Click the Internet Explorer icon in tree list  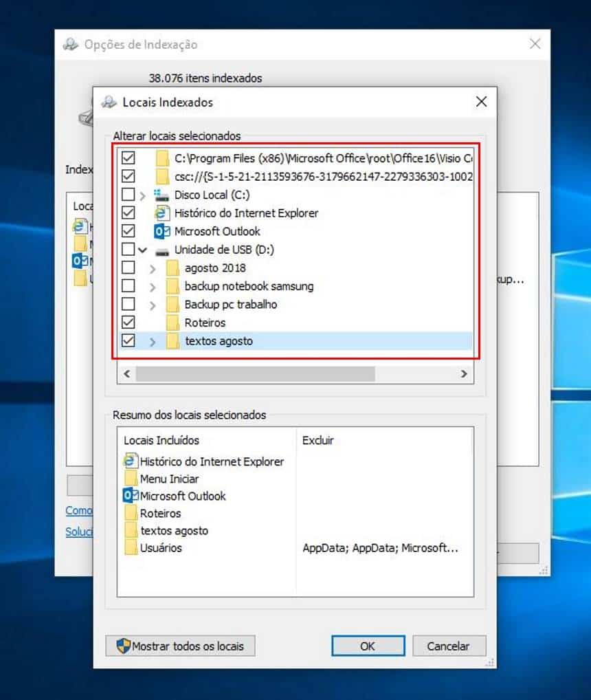pyautogui.click(x=162, y=213)
